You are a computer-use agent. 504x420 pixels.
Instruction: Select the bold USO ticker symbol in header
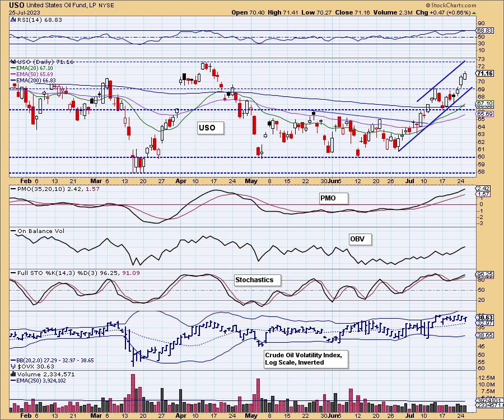(16, 5)
